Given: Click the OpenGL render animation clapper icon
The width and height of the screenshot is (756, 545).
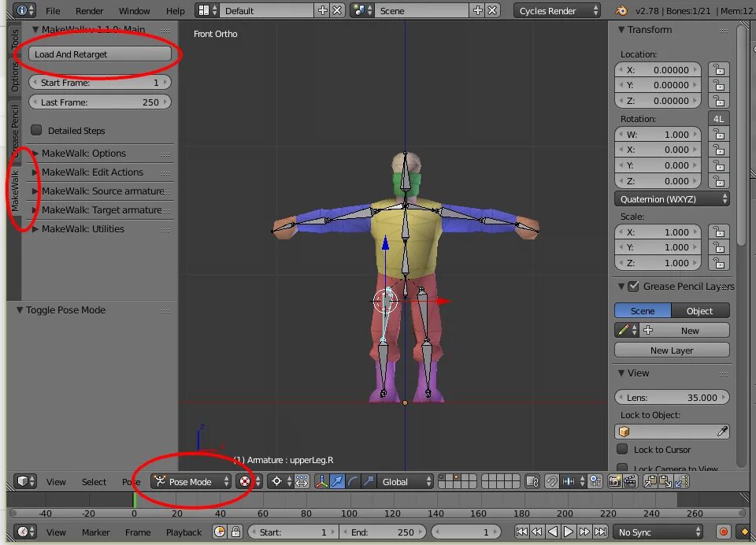Looking at the screenshot, I should pos(630,481).
